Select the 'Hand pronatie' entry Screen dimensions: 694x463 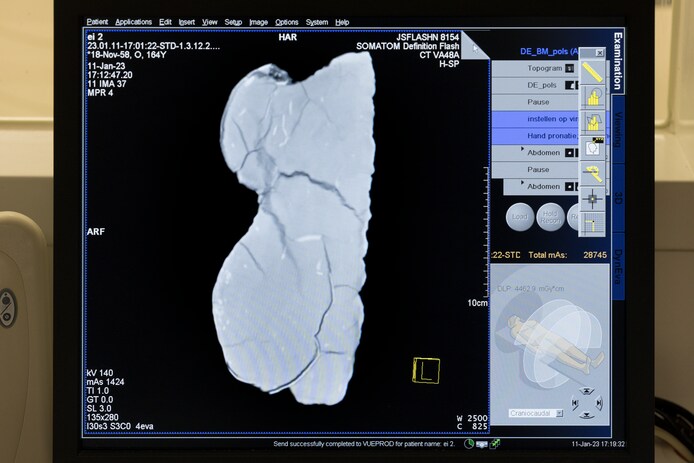click(536, 136)
